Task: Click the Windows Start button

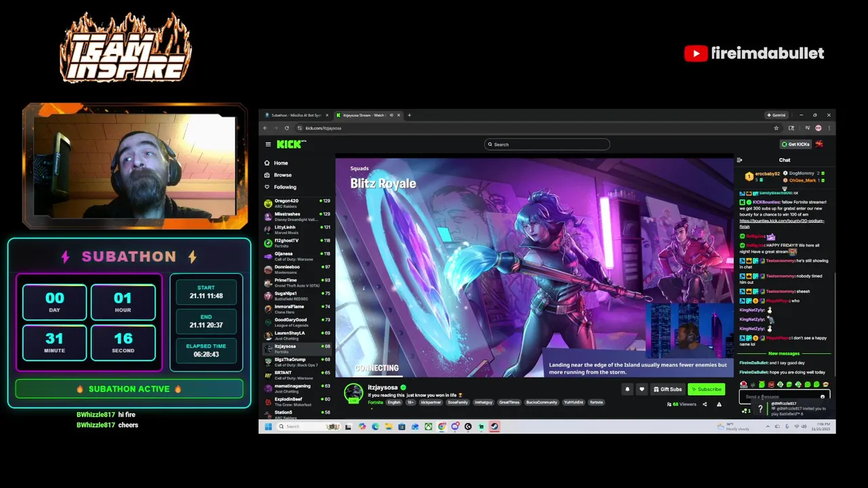Action: click(268, 426)
